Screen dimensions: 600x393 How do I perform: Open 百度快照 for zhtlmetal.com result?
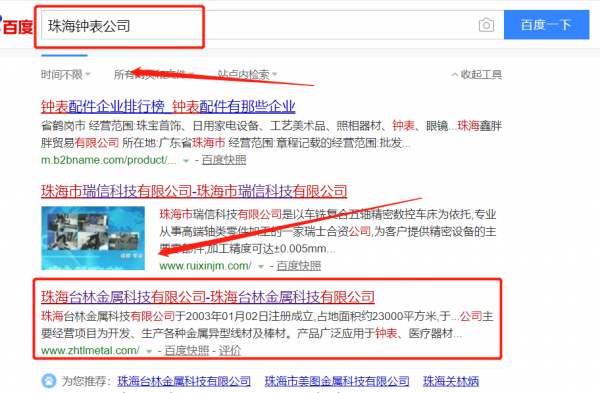pyautogui.click(x=187, y=350)
